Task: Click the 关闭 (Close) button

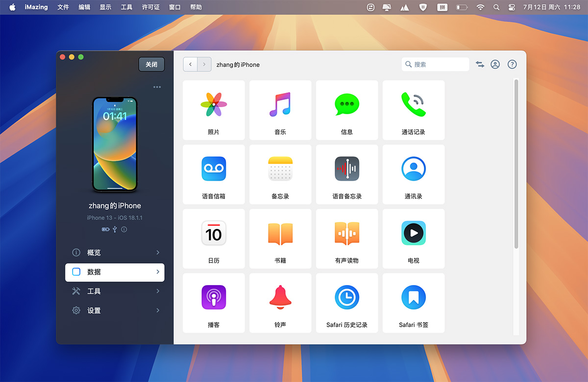Action: point(151,64)
